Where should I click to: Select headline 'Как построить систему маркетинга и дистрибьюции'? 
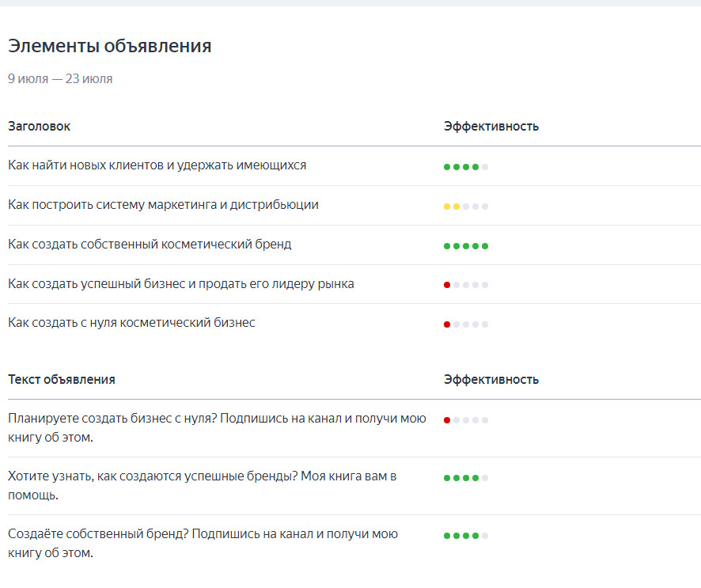click(163, 205)
